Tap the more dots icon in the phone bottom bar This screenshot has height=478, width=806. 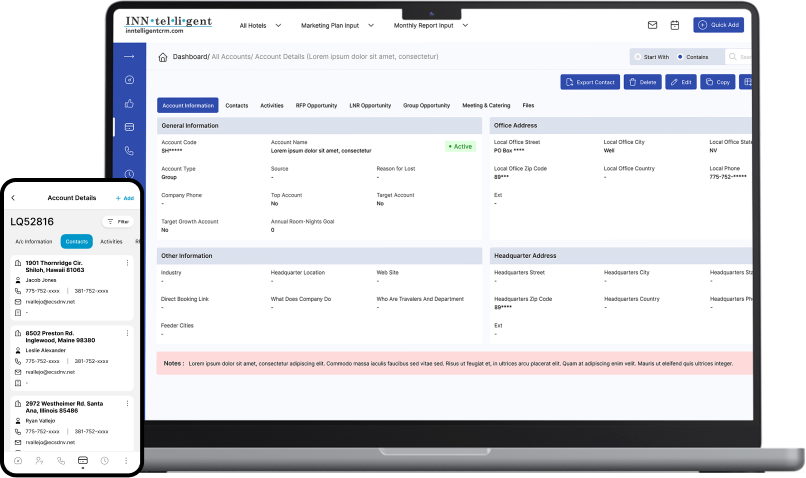point(126,461)
